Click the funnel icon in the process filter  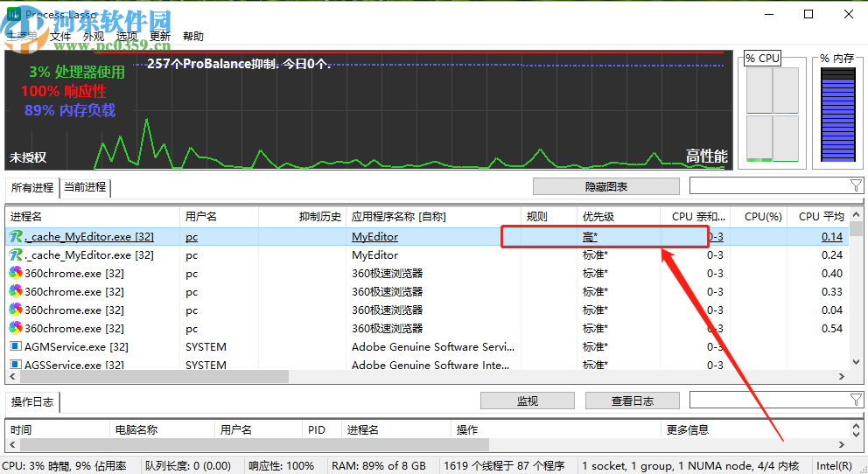tap(856, 185)
